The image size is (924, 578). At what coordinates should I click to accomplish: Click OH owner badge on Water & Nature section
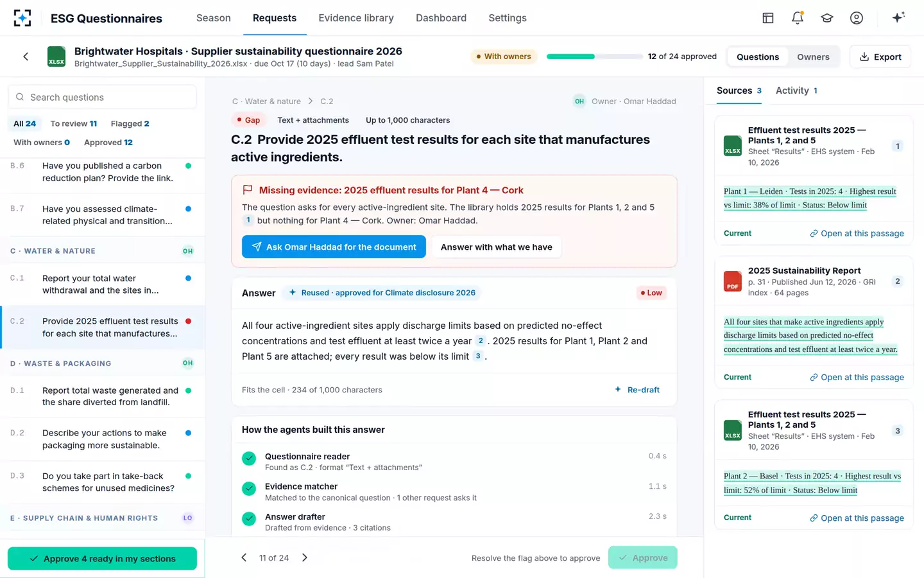pyautogui.click(x=187, y=251)
